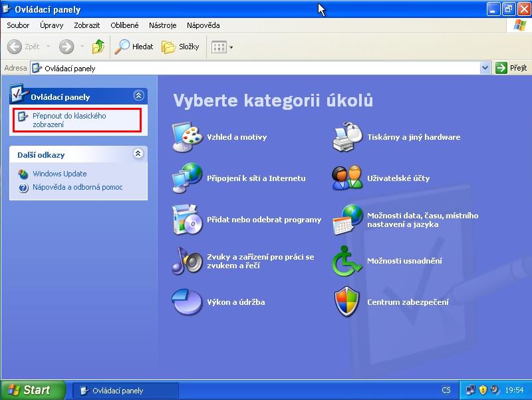
Task: Click the Ovládací panely taskbar button
Action: [x=126, y=391]
